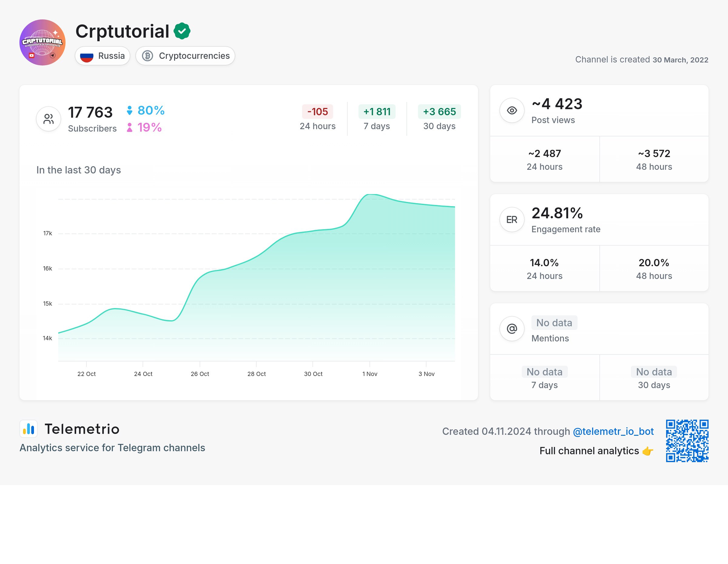
Task: Click the 30 March, 2022 creation date
Action: 680,60
